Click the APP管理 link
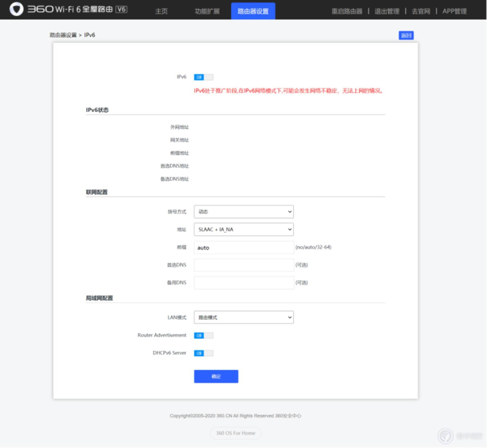The width and height of the screenshot is (487, 448). tap(455, 11)
